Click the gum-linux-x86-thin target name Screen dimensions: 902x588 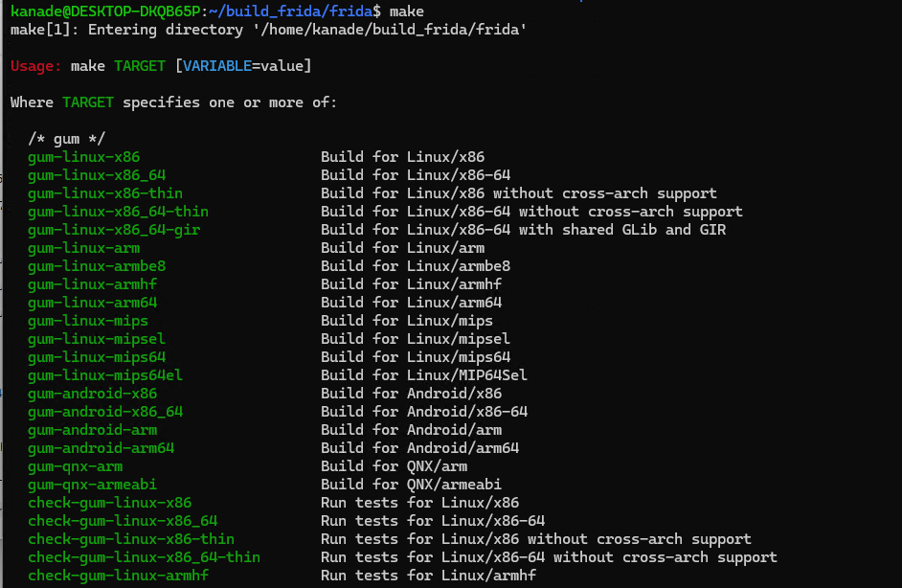105,193
